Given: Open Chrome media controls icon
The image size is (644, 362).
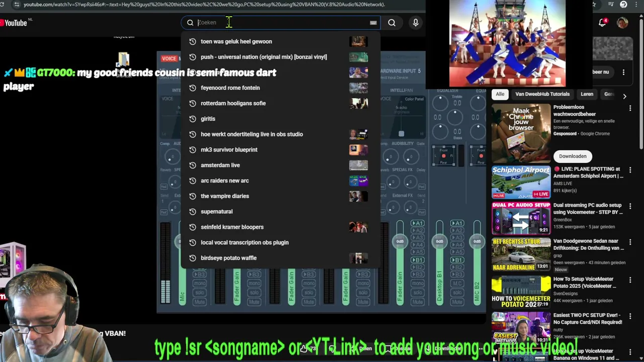Looking at the screenshot, I should click(610, 4).
